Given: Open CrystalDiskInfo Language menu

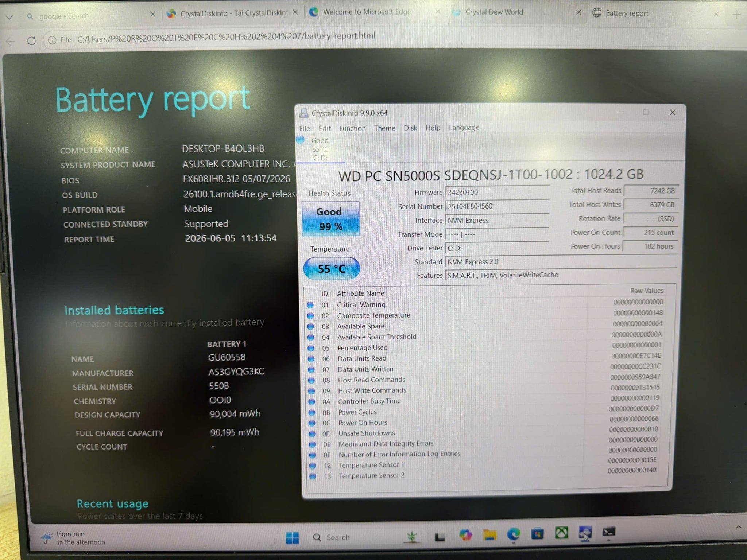Looking at the screenshot, I should coord(464,128).
